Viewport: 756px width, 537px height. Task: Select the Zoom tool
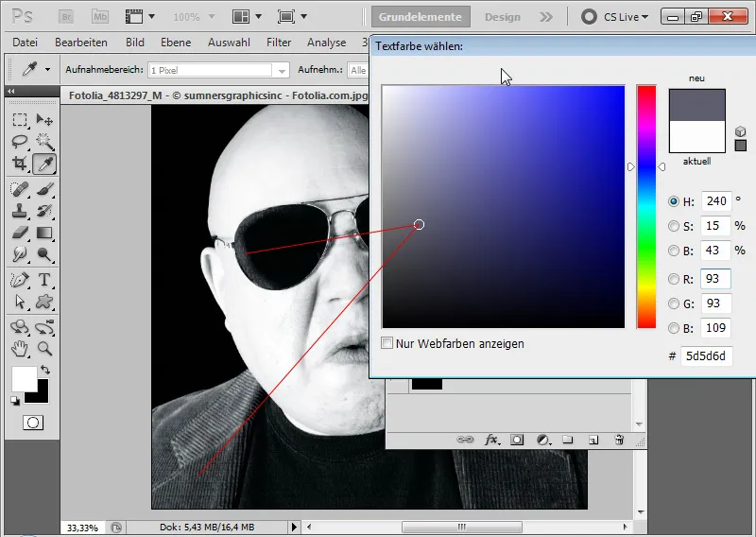click(x=44, y=348)
